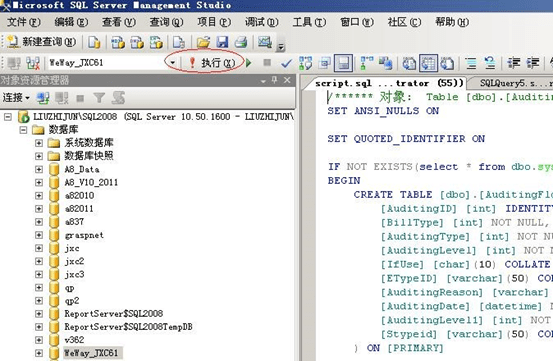Open the 帮助(H) menu

(452, 22)
